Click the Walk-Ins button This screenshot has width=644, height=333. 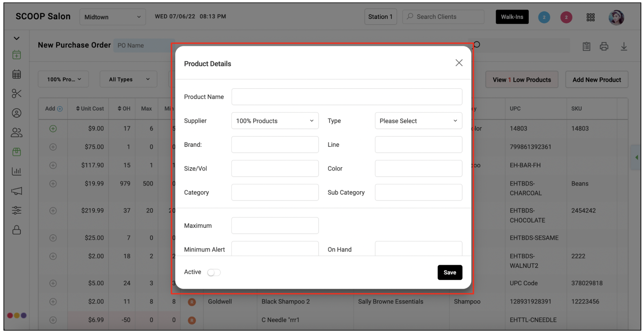pyautogui.click(x=512, y=17)
